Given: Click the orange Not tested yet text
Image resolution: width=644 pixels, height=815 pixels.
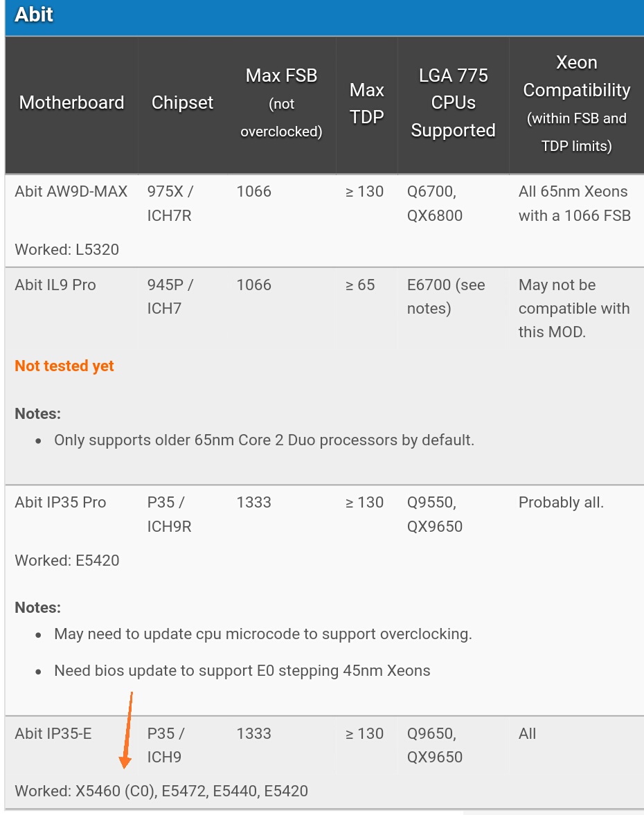Looking at the screenshot, I should (64, 366).
